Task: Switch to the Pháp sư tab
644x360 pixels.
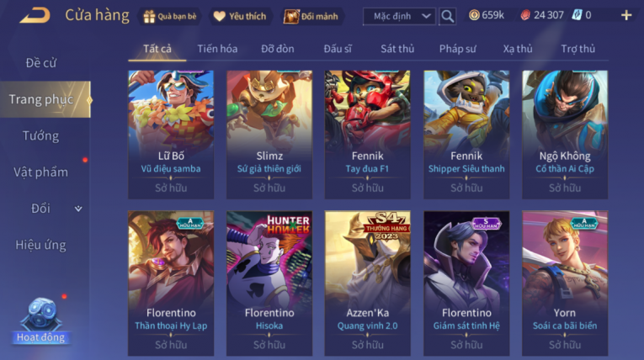Action: pyautogui.click(x=458, y=49)
